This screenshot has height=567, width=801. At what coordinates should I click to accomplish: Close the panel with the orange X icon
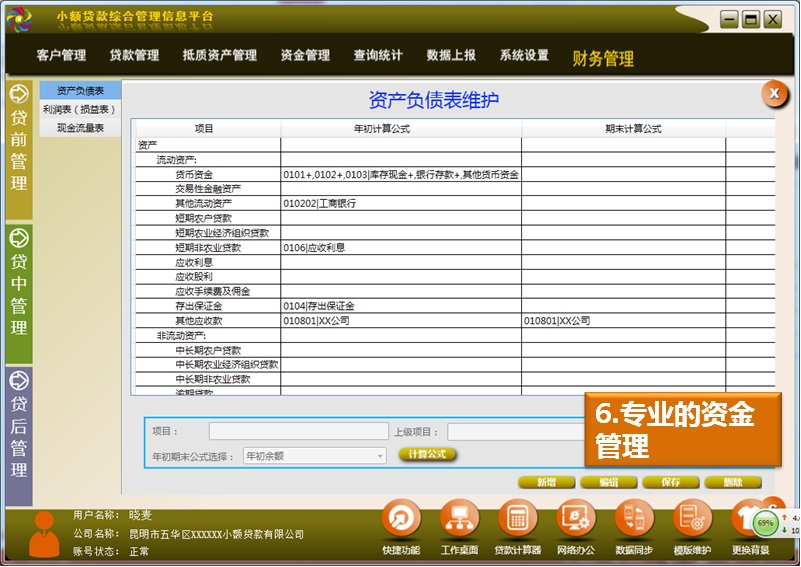point(773,93)
